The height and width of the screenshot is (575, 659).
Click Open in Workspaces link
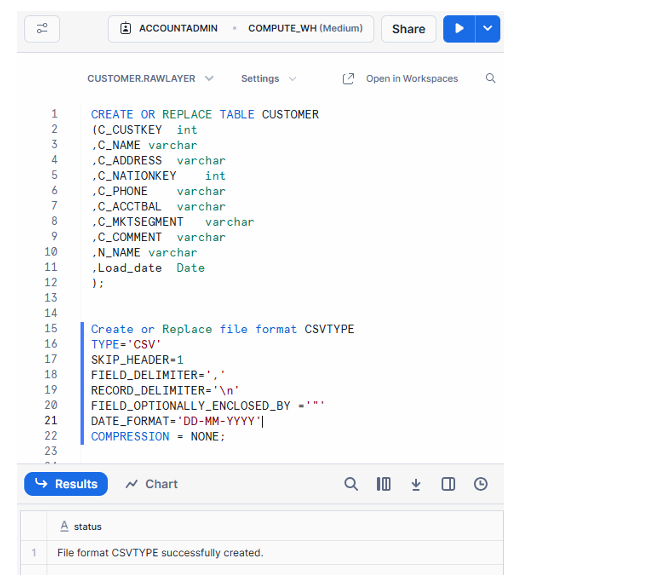click(x=400, y=79)
